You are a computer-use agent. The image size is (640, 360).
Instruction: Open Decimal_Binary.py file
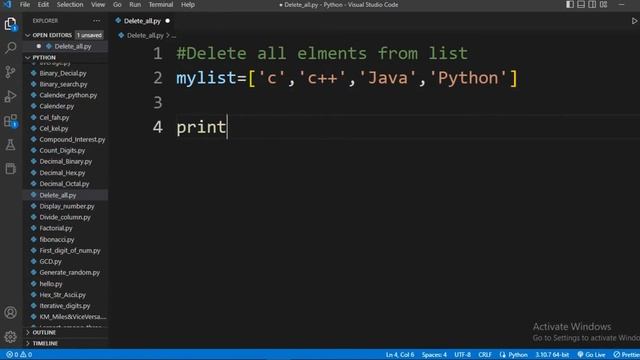coord(66,162)
